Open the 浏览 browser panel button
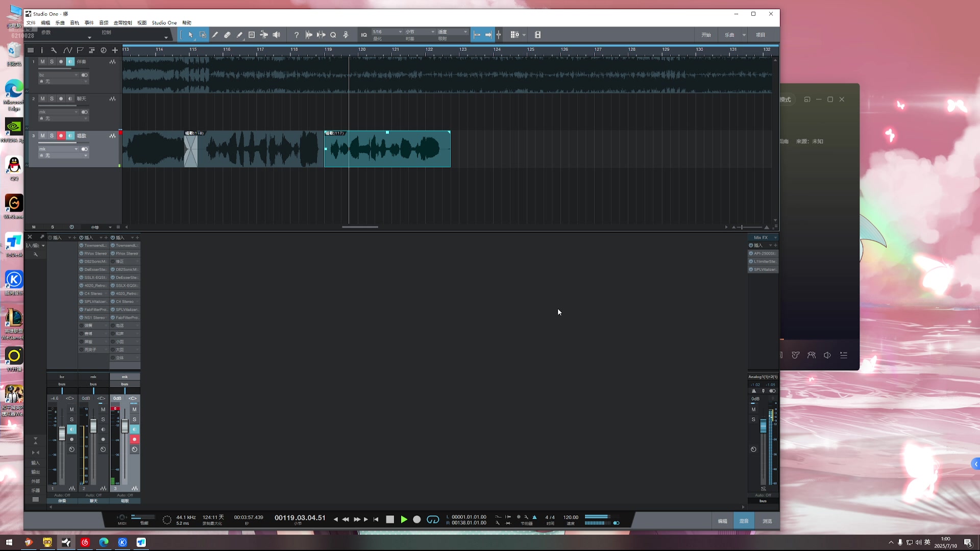Viewport: 980px width, 551px height. [767, 521]
